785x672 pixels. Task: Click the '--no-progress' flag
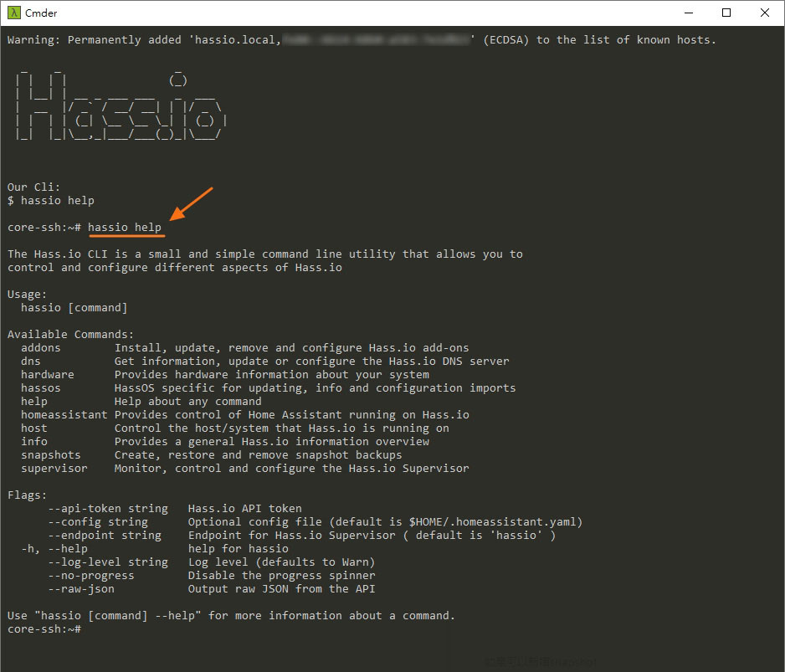(x=91, y=576)
